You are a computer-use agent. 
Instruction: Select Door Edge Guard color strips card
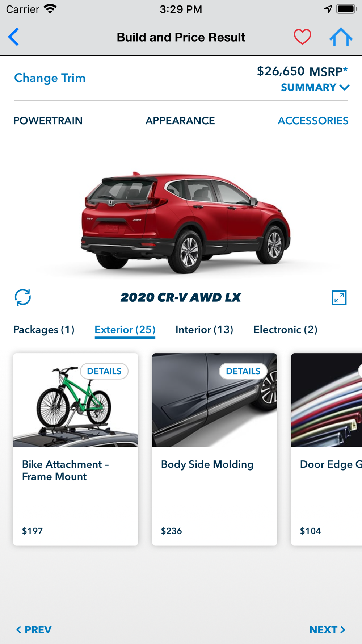pyautogui.click(x=327, y=449)
